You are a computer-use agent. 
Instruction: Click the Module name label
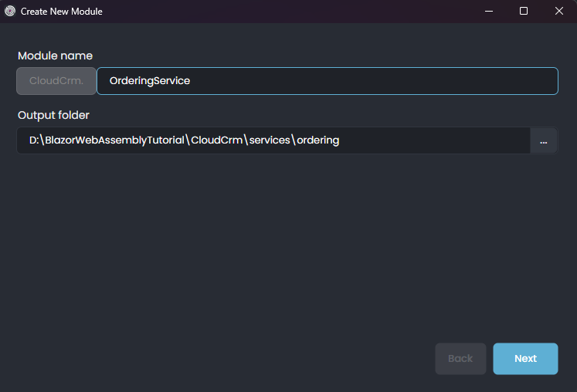(x=55, y=56)
